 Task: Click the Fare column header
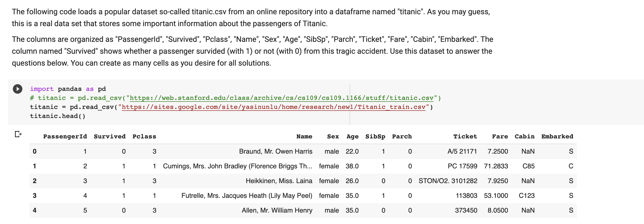(x=500, y=136)
